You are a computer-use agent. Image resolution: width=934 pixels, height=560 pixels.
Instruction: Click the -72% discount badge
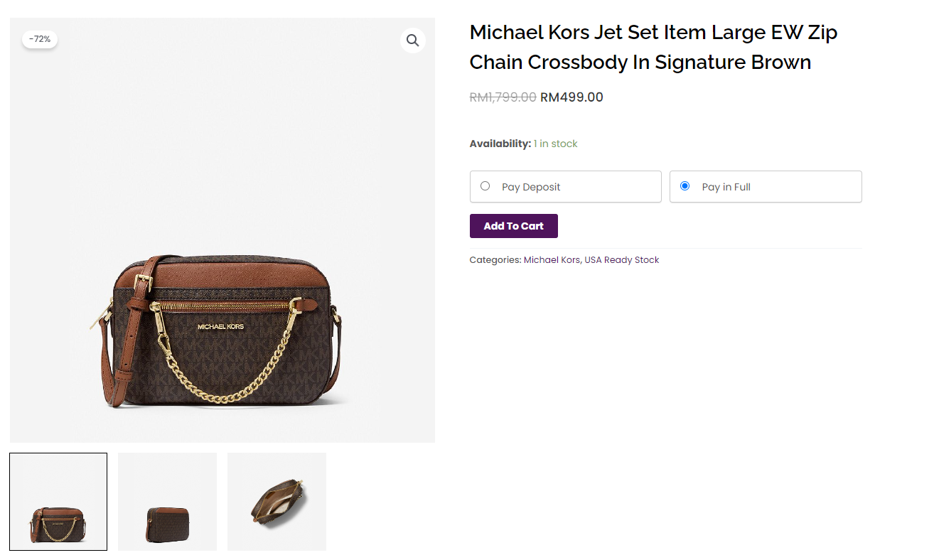[x=40, y=39]
